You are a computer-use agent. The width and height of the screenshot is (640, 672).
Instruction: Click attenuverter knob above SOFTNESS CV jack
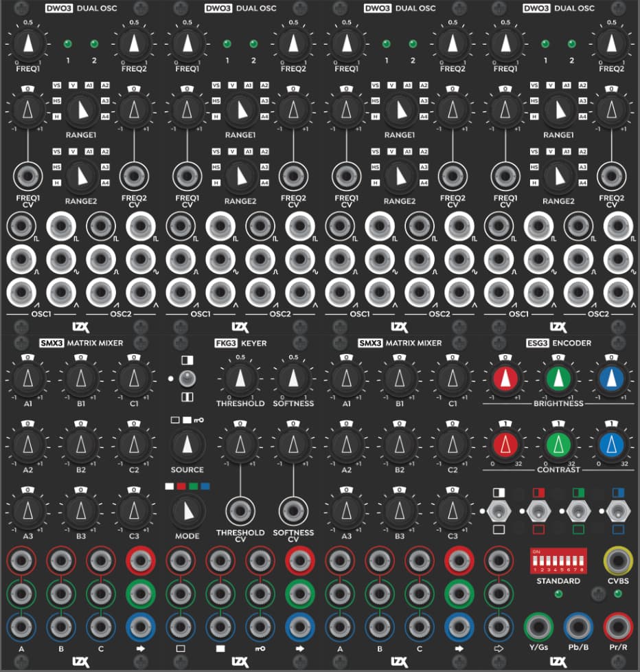coord(293,445)
